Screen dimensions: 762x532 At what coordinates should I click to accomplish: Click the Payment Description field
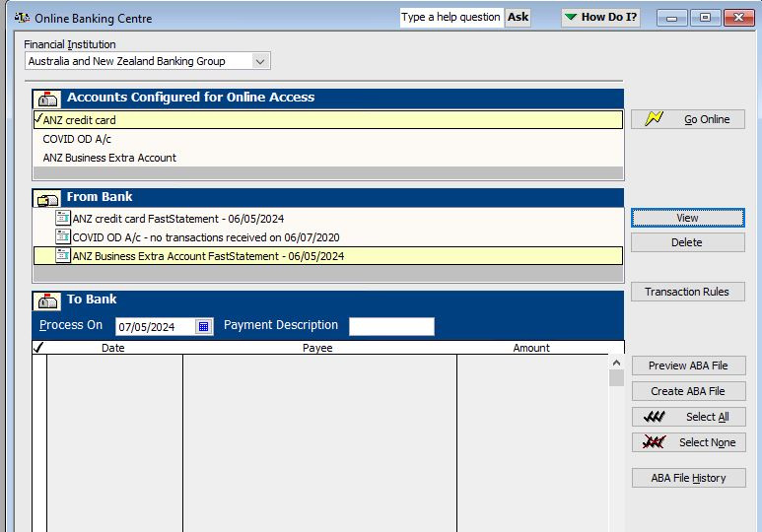tap(391, 326)
